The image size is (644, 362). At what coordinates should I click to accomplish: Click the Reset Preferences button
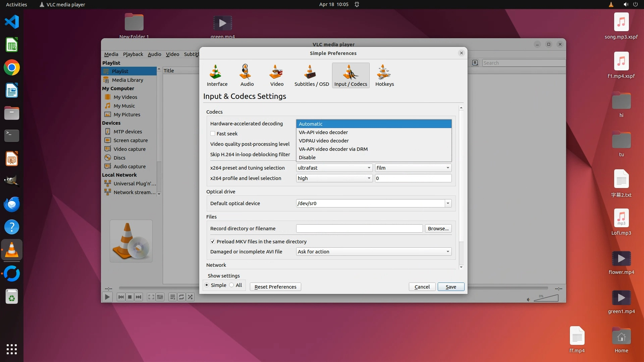275,287
